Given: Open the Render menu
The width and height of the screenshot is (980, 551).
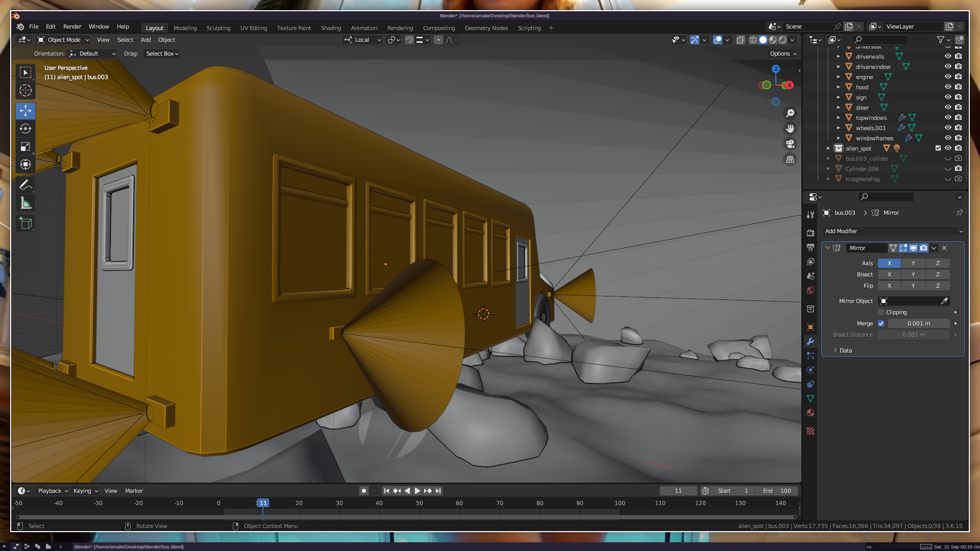Looking at the screenshot, I should click(72, 27).
